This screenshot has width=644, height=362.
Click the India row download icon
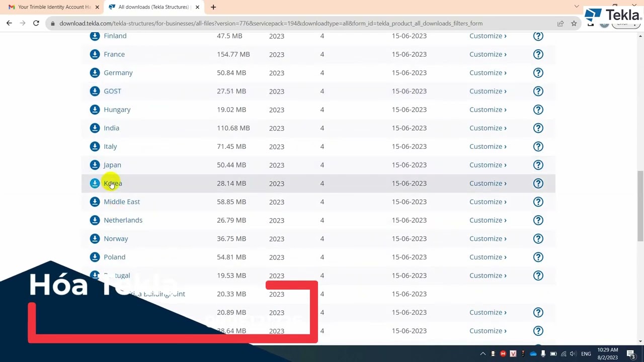point(95,128)
